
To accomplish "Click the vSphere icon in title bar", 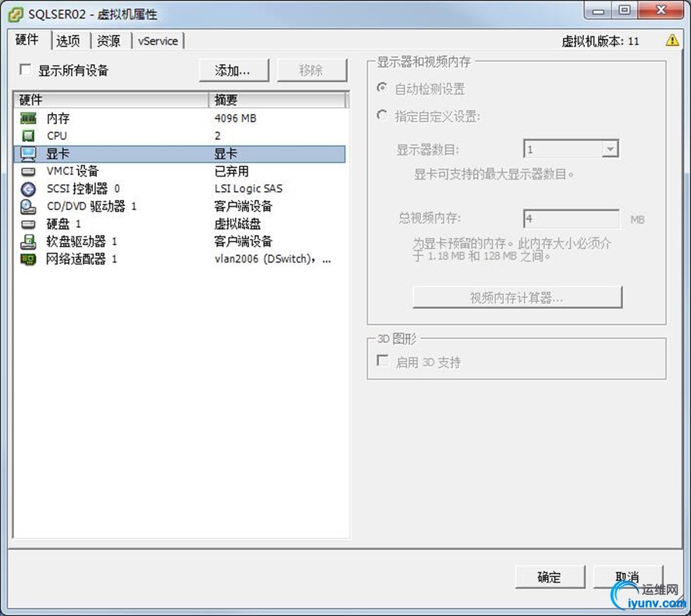I will tap(16, 15).
